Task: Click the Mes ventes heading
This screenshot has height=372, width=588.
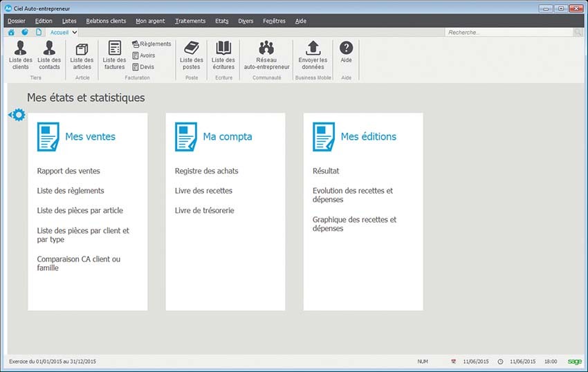Action: 91,136
